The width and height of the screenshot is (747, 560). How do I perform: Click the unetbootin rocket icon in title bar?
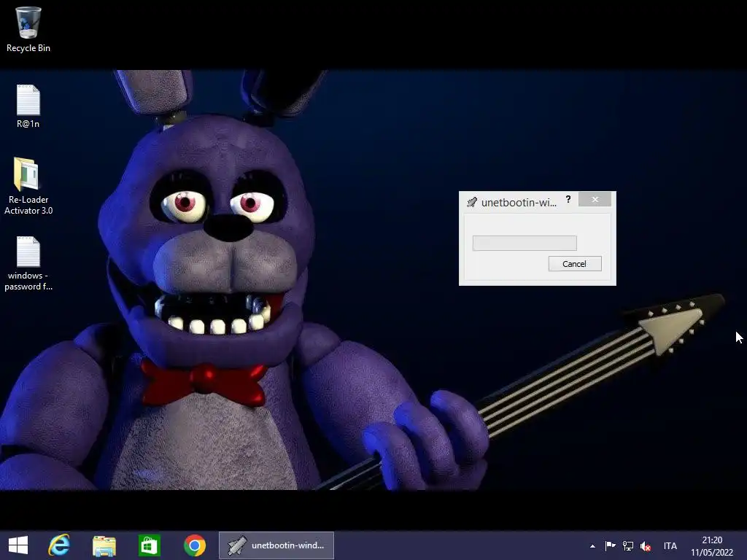pyautogui.click(x=472, y=203)
